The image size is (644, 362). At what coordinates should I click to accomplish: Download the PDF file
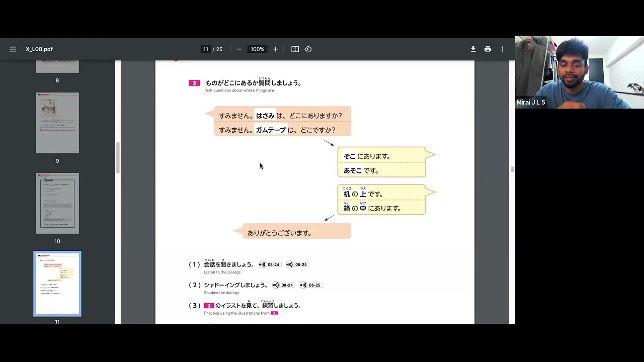pos(473,49)
